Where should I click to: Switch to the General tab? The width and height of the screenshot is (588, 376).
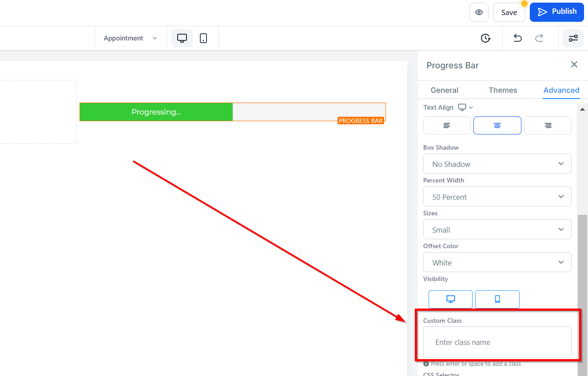[444, 90]
